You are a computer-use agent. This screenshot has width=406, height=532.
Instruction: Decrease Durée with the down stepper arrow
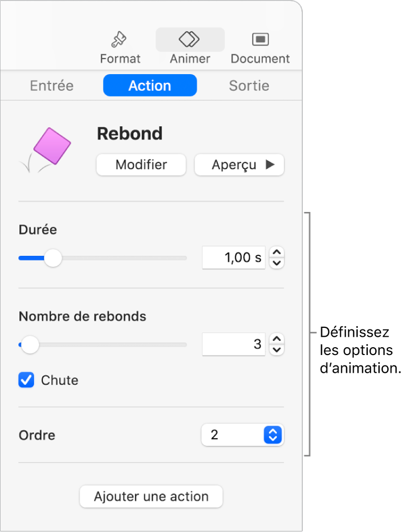coord(277,263)
